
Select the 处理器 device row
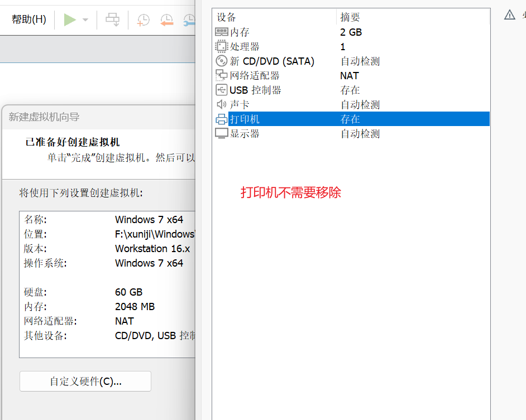click(x=352, y=47)
